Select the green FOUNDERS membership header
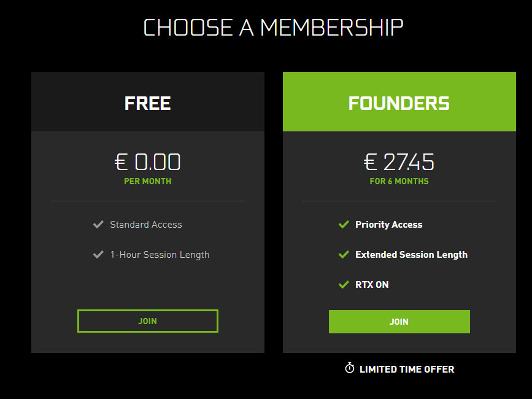This screenshot has width=532, height=399. tap(399, 101)
